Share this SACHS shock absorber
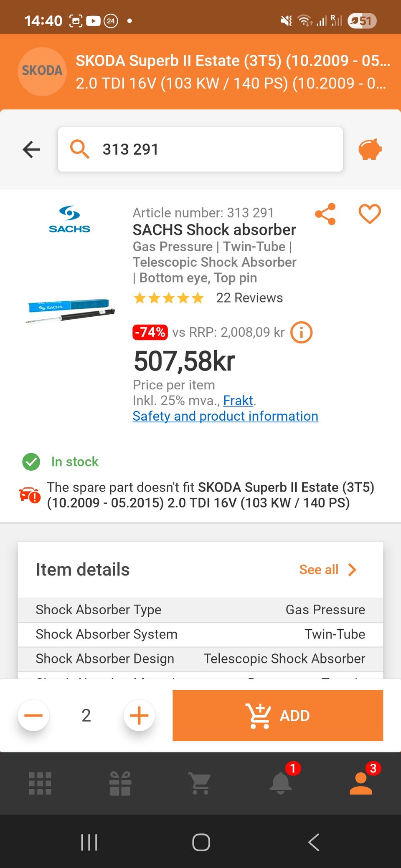 (x=325, y=214)
